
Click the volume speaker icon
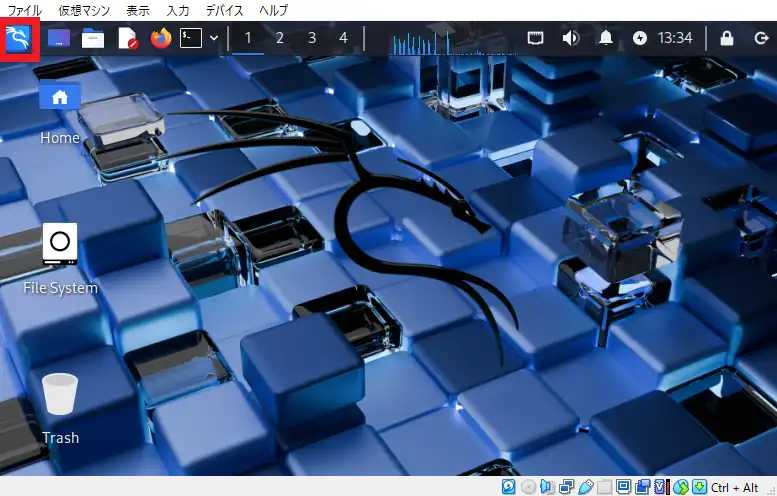pos(571,38)
